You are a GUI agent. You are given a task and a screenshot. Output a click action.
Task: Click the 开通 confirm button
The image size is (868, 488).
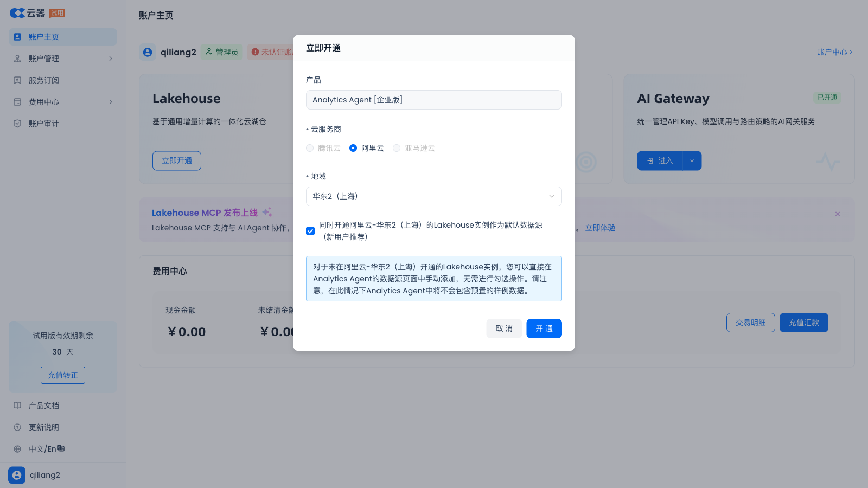coord(544,329)
